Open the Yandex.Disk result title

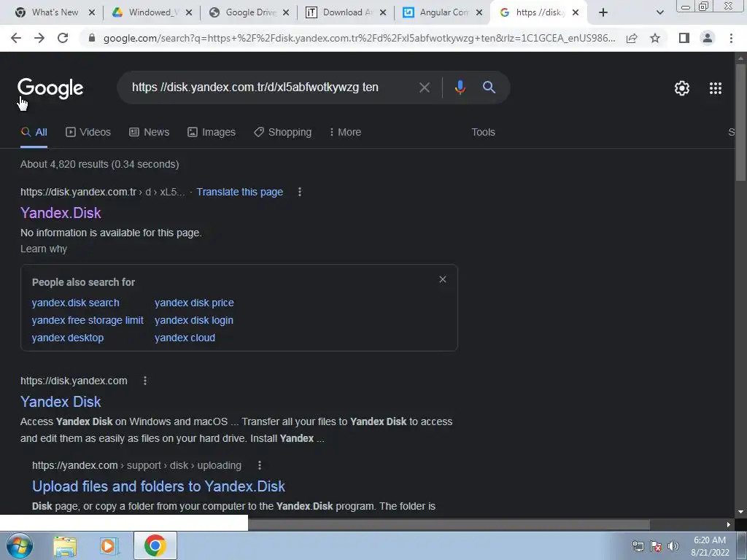point(61,213)
